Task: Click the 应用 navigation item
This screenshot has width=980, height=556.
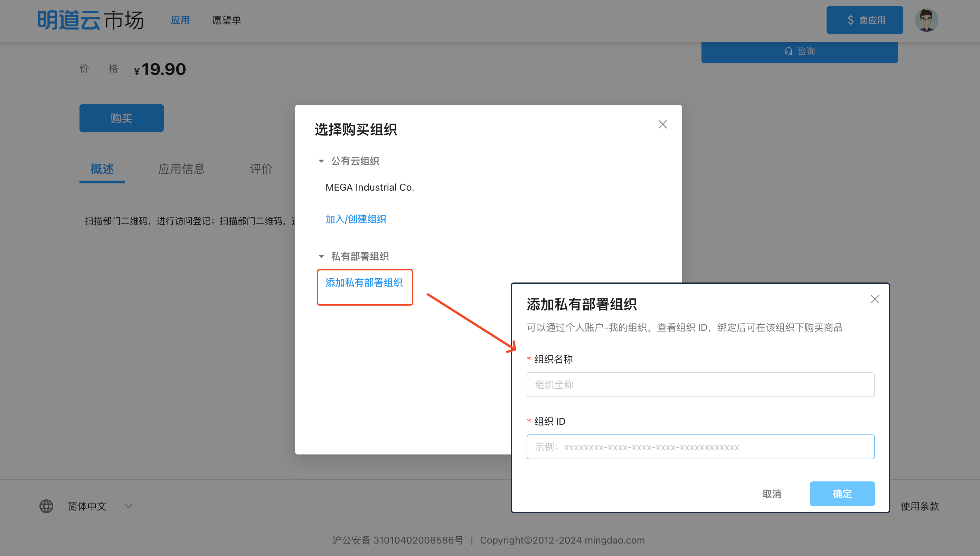Action: pyautogui.click(x=180, y=20)
